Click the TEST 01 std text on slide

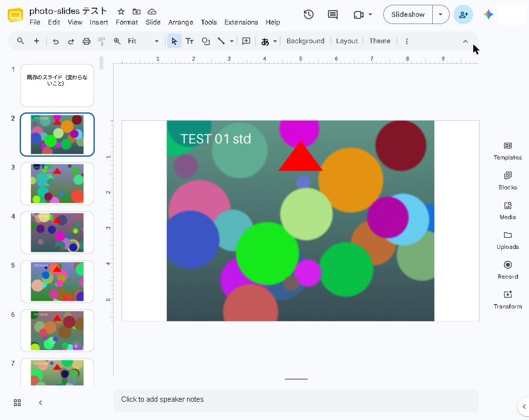(x=215, y=139)
